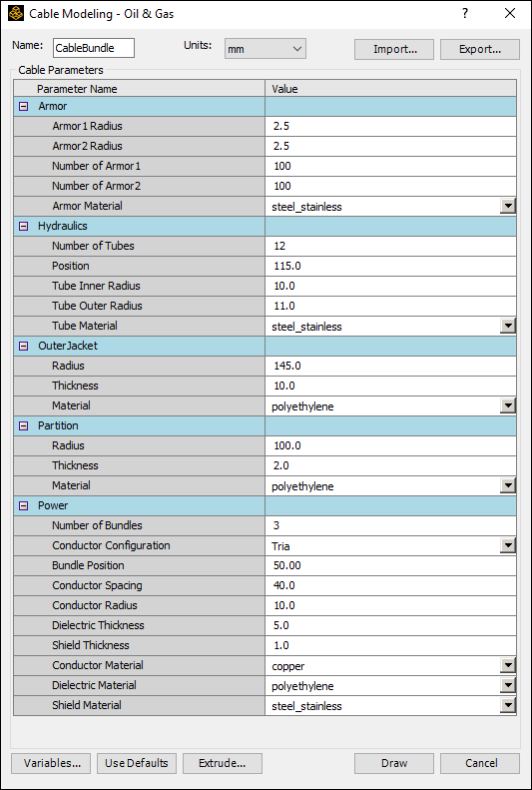Collapse the OuterJacket section

(x=23, y=347)
